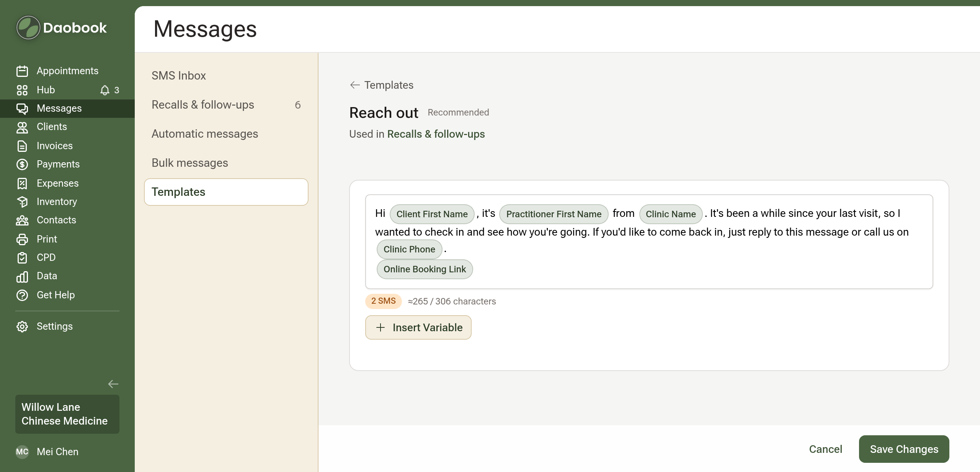Click the Invoices document icon
Screen dimensions: 980x472
pos(22,146)
